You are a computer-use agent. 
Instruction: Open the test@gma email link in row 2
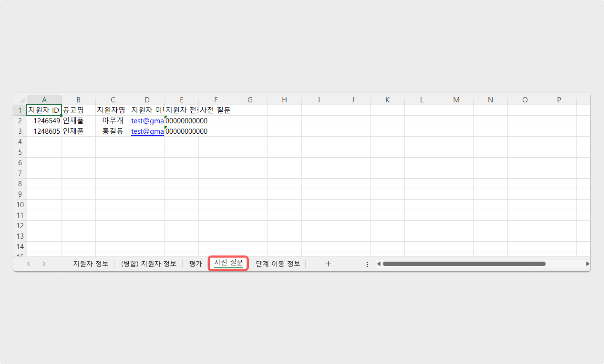click(147, 121)
